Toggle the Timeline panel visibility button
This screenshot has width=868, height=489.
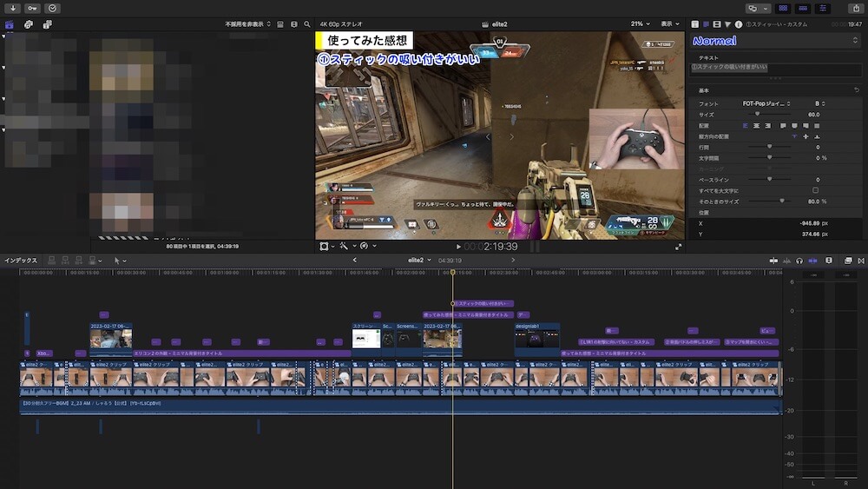click(803, 9)
